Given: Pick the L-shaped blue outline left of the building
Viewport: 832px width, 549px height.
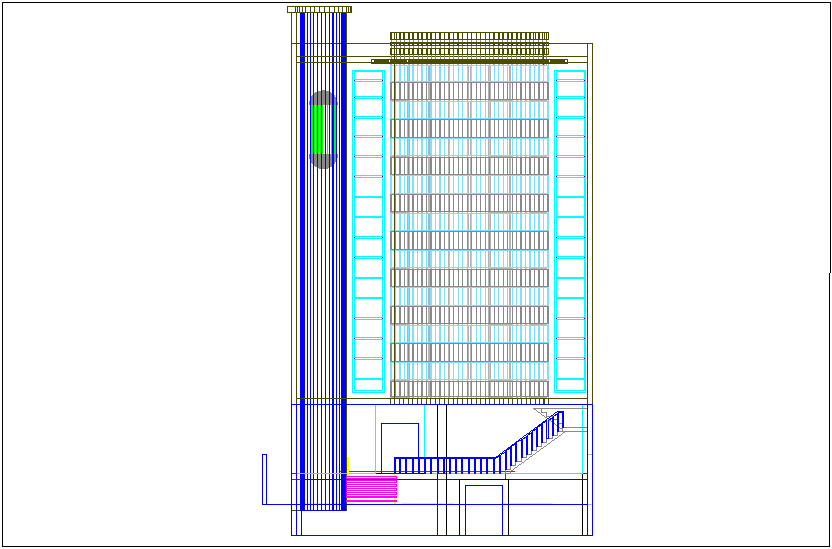Looking at the screenshot, I should [x=264, y=480].
